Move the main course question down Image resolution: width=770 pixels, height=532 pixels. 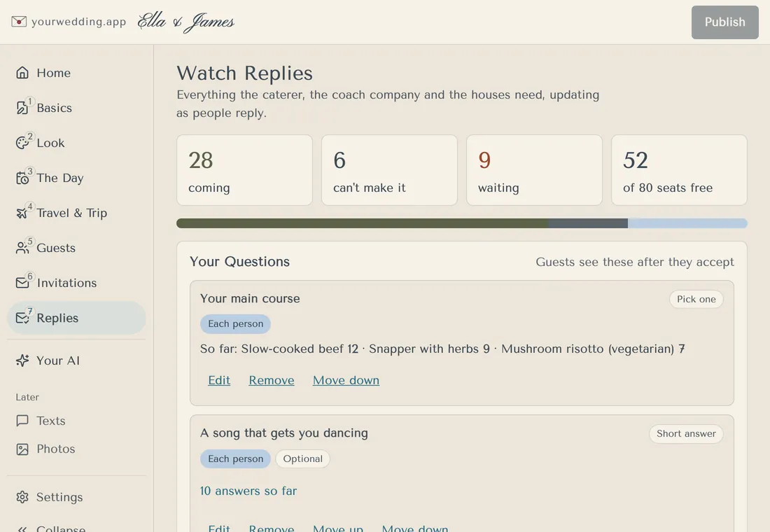pyautogui.click(x=346, y=380)
